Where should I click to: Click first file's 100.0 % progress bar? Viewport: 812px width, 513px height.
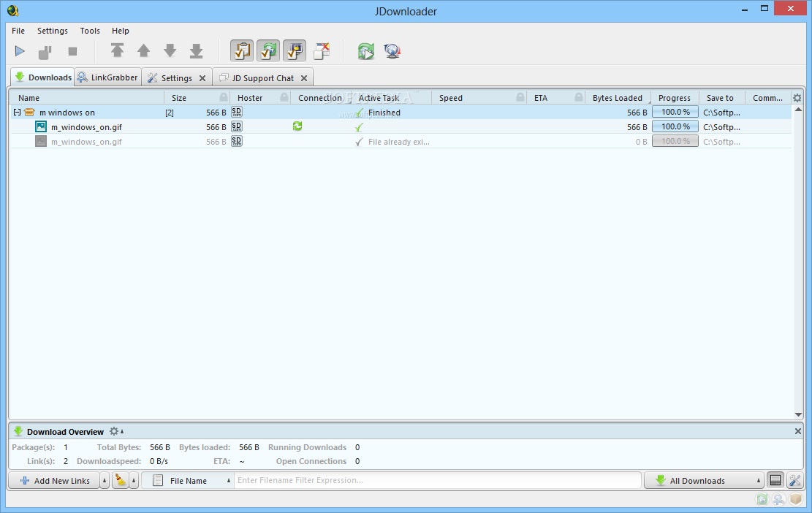coord(675,126)
